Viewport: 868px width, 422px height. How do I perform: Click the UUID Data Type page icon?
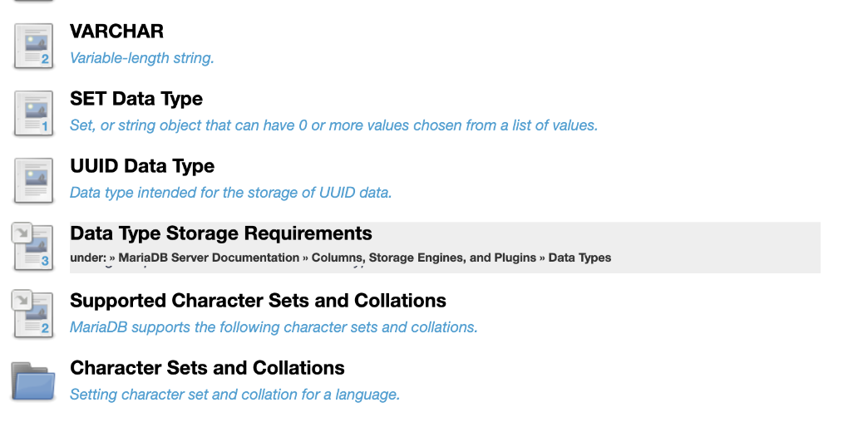point(34,181)
